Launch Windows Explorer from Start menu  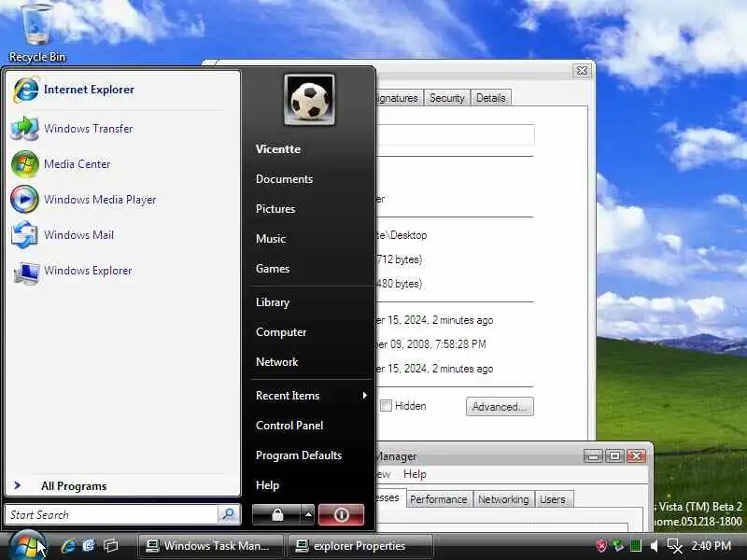(x=72, y=271)
